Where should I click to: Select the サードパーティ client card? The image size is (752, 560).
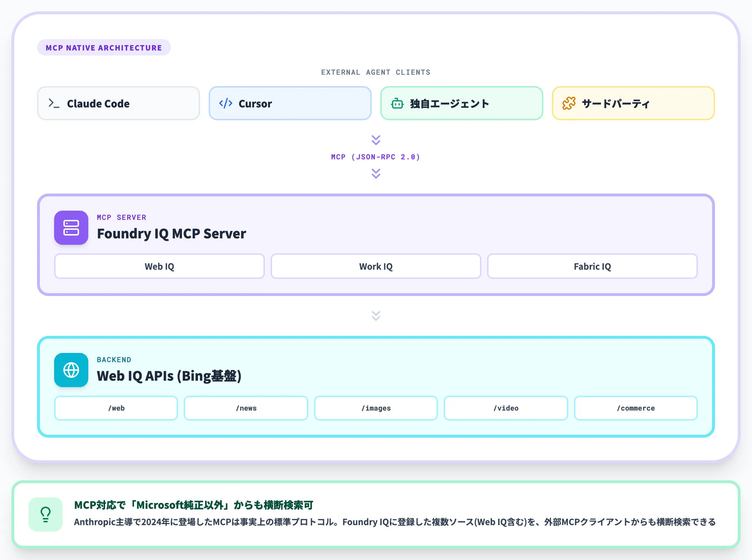click(x=633, y=103)
